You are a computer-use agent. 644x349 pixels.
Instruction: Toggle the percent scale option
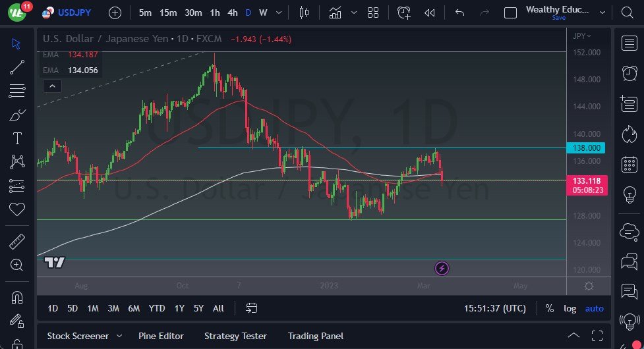[x=550, y=308]
